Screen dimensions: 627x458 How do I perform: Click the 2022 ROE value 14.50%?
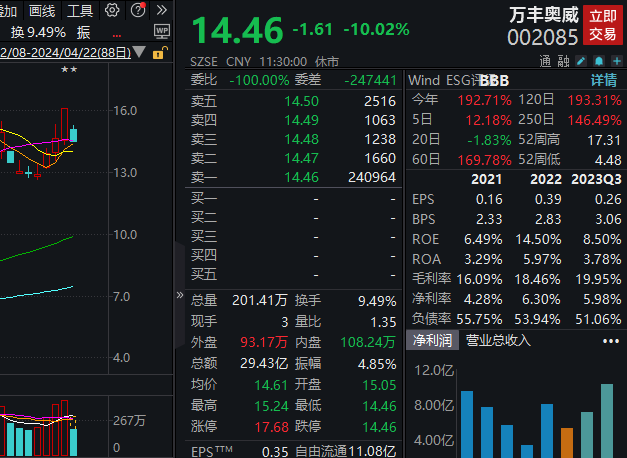pos(538,239)
